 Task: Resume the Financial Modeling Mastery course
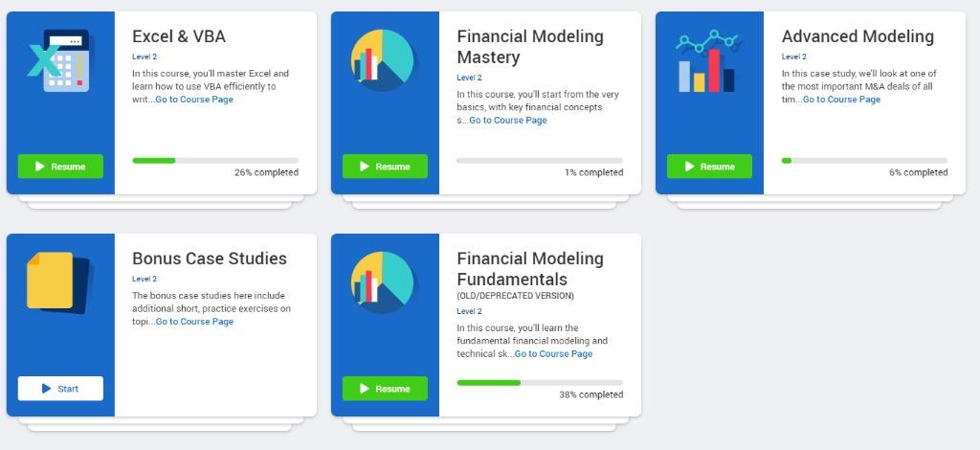click(x=385, y=167)
